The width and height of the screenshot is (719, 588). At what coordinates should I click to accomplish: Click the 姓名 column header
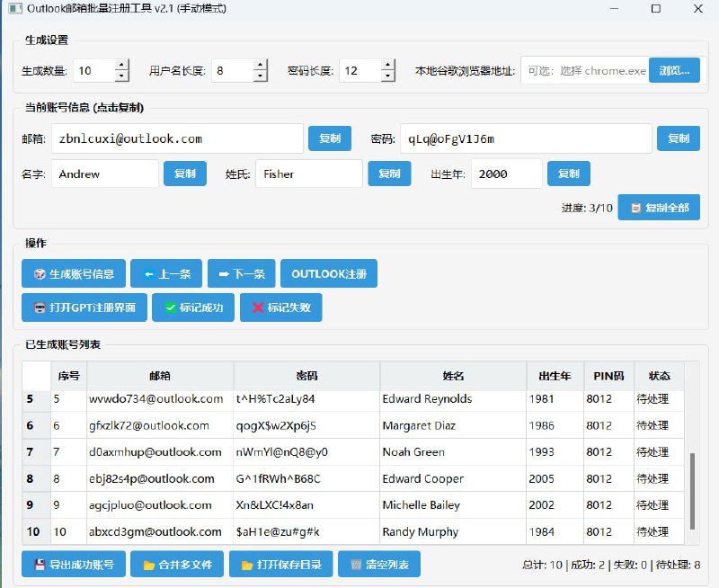[x=453, y=376]
